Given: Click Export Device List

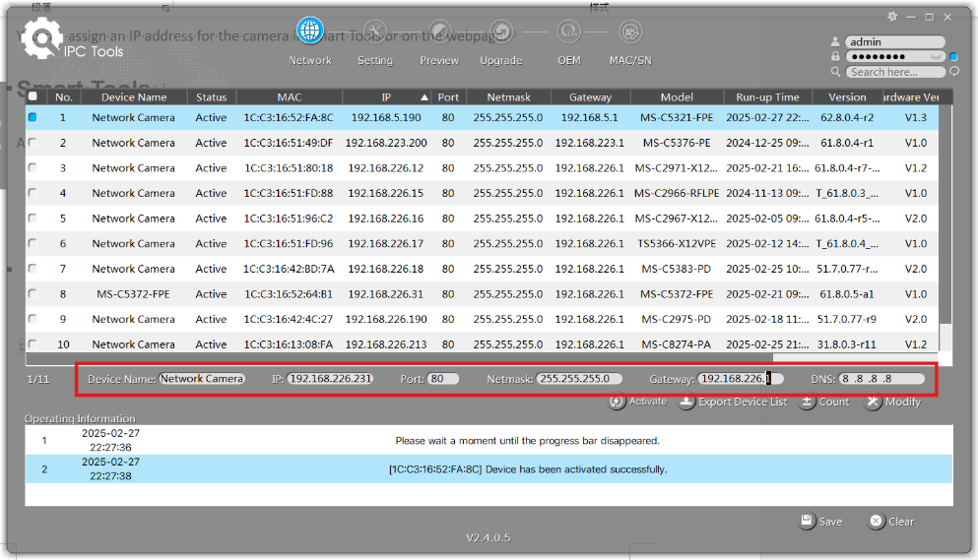Looking at the screenshot, I should [x=734, y=402].
